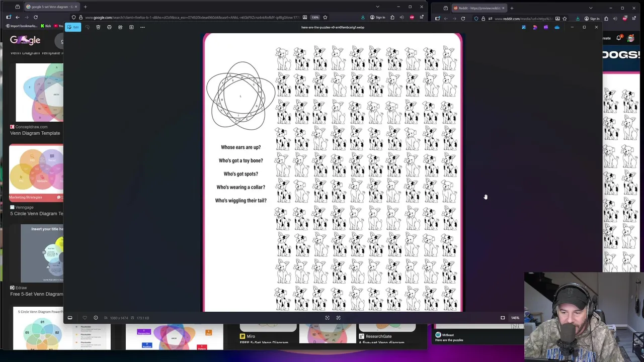Open Edraw Free 5-Set Venn thumbnail
This screenshot has height=362, width=644.
42,253
